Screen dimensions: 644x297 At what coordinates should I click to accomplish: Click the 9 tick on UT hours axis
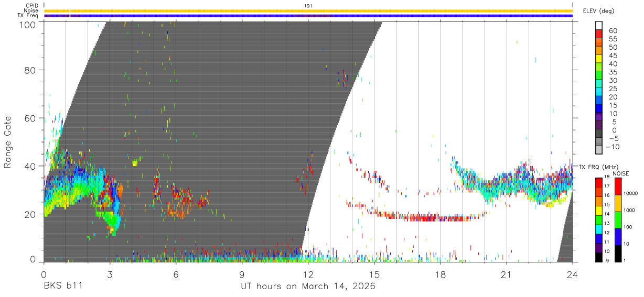[242, 274]
